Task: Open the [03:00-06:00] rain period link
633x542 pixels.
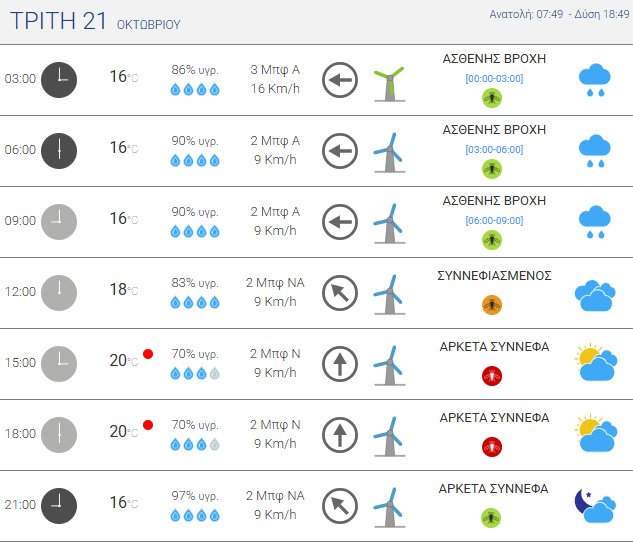Action: [494, 149]
